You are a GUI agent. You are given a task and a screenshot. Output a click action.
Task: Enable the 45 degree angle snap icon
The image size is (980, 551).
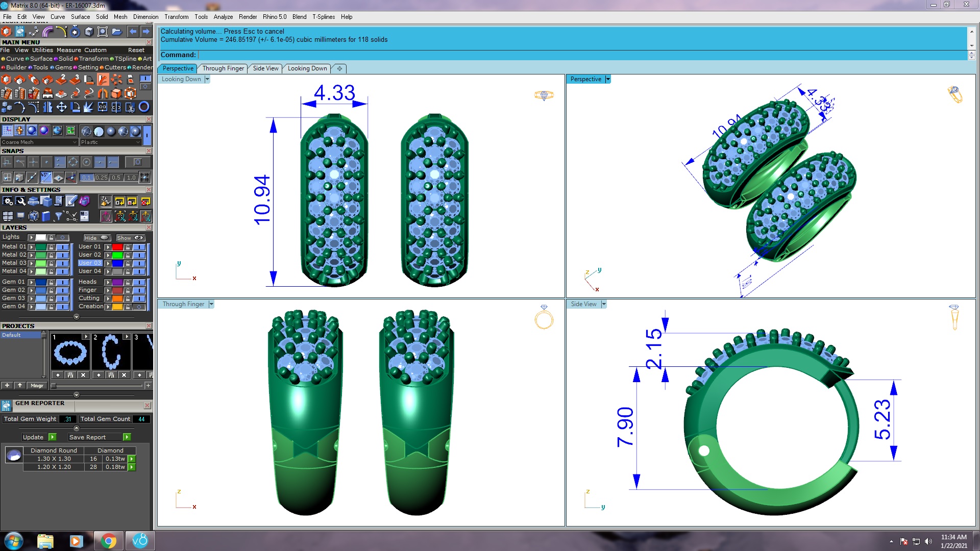pos(45,177)
